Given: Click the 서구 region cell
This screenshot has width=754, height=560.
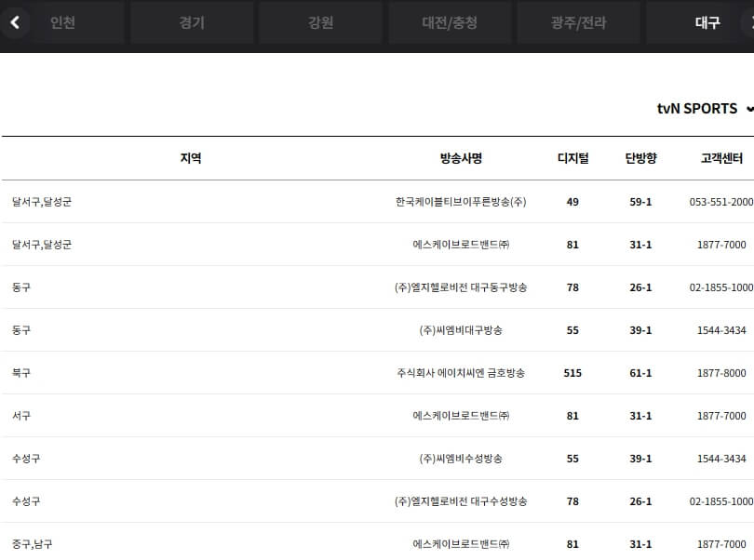Looking at the screenshot, I should (21, 416).
